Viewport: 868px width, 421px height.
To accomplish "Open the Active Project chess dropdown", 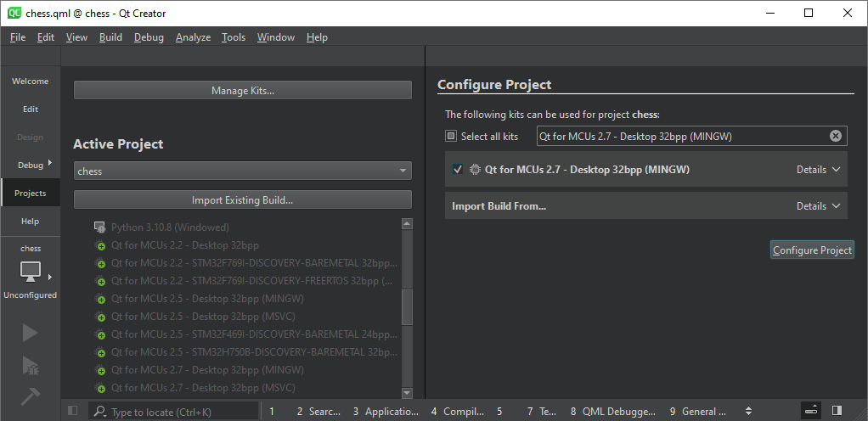I will [x=242, y=171].
